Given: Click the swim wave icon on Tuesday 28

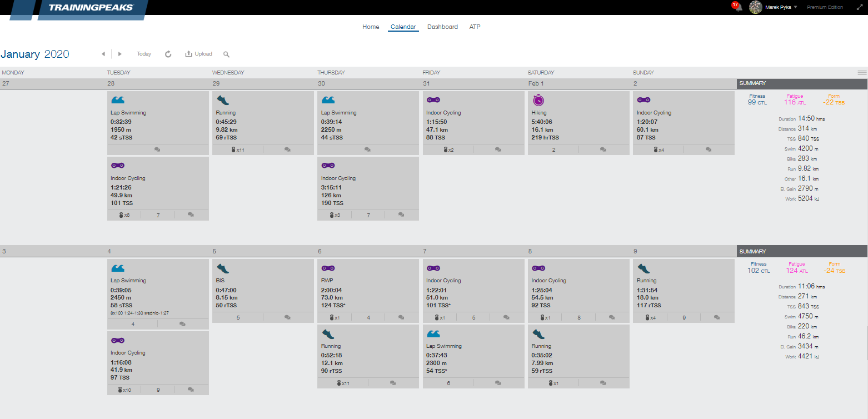Looking at the screenshot, I should tap(118, 100).
